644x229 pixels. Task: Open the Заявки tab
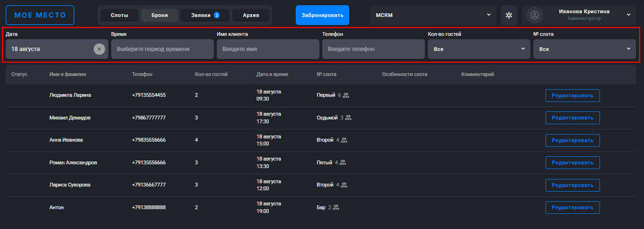[205, 15]
